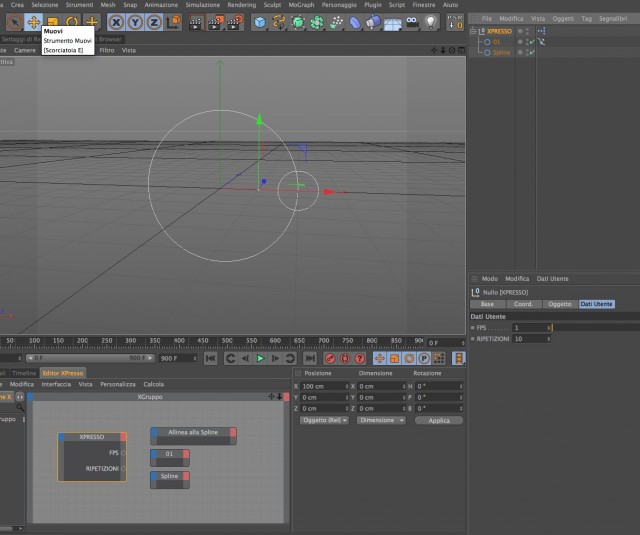The image size is (640, 535).
Task: Step to next frame
Action: (276, 359)
